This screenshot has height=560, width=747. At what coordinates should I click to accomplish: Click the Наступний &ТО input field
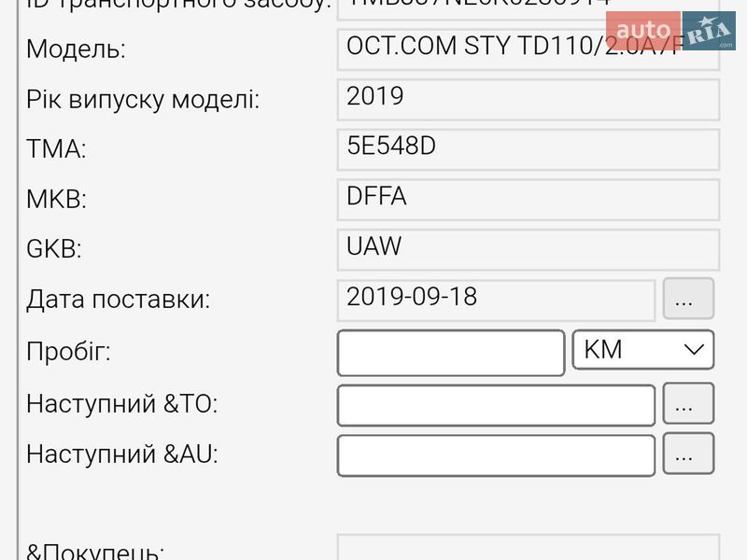point(495,403)
